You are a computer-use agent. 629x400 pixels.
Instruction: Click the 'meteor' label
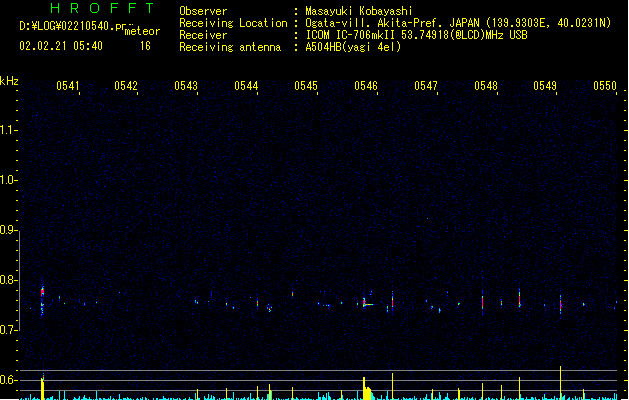[x=142, y=31]
